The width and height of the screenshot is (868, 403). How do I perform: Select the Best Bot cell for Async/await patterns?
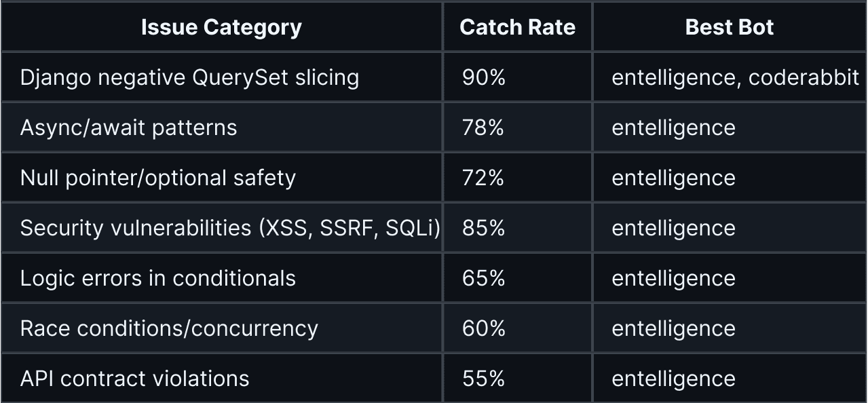point(673,128)
